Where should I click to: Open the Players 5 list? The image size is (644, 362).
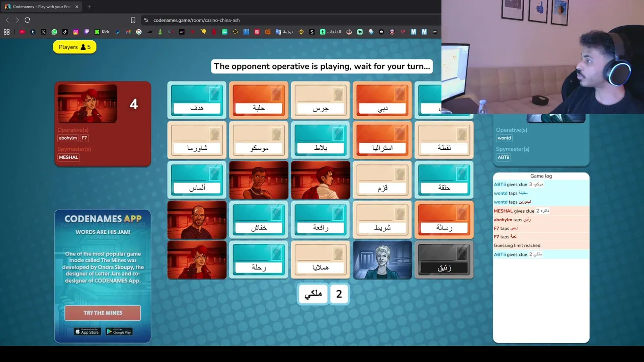[74, 47]
